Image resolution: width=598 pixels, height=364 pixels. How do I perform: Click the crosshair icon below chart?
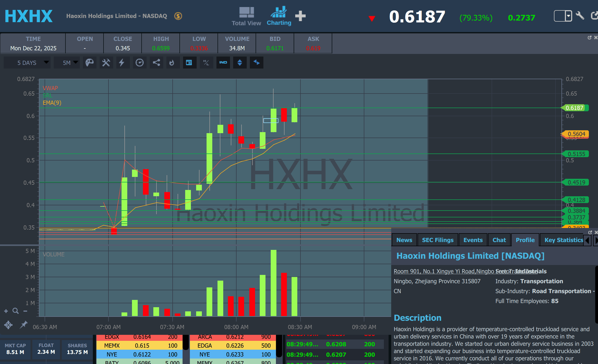8,325
